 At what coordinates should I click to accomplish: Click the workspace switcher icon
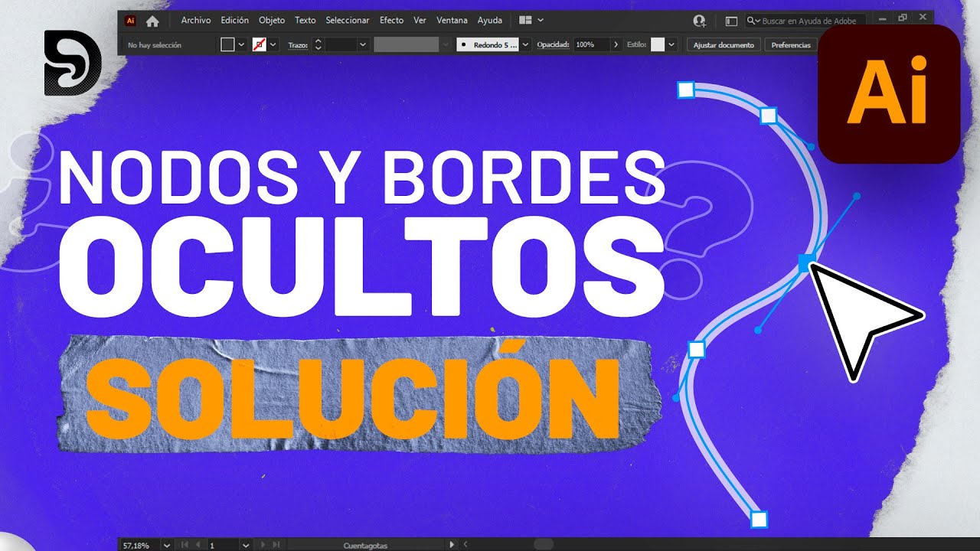731,21
